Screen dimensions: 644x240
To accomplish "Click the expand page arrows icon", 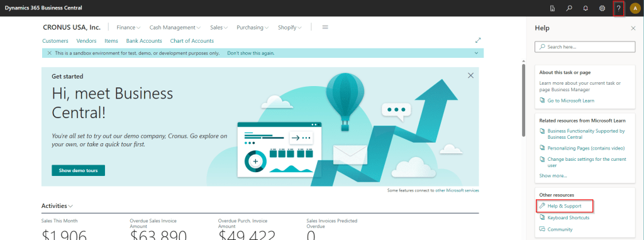I will coord(478,40).
